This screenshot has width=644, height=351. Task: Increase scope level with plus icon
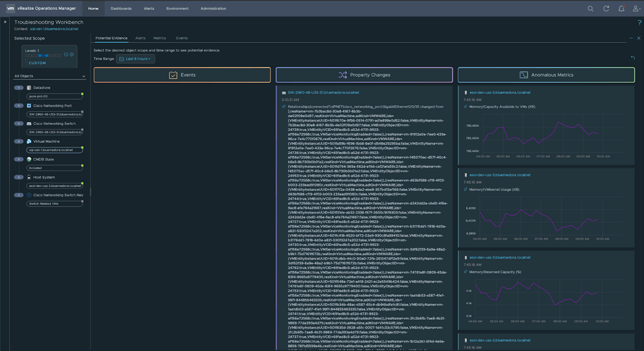coord(71,54)
